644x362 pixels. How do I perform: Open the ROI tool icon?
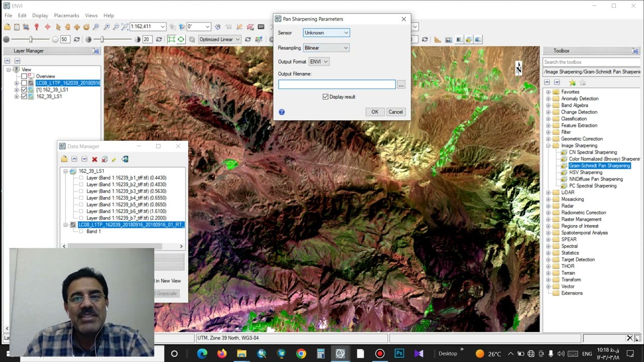click(x=251, y=27)
